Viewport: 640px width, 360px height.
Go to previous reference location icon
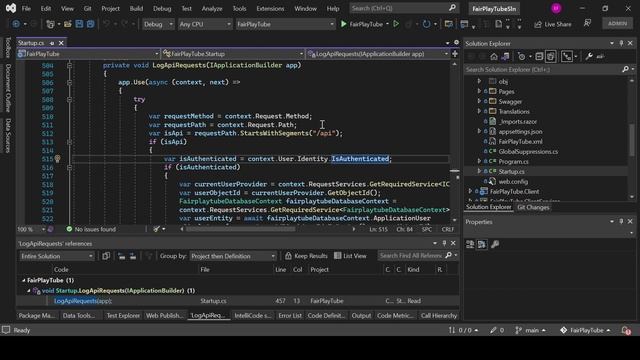121,256
